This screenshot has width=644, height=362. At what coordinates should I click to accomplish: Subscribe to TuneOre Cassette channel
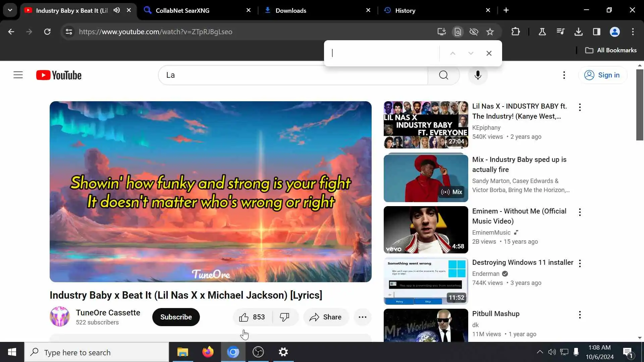pyautogui.click(x=176, y=317)
